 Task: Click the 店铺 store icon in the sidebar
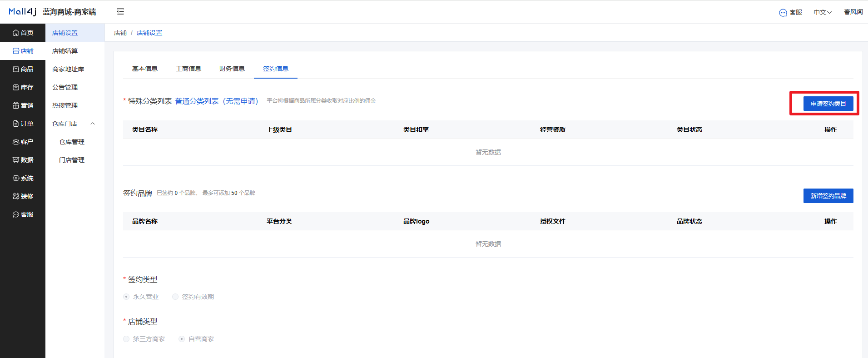pyautogui.click(x=16, y=51)
